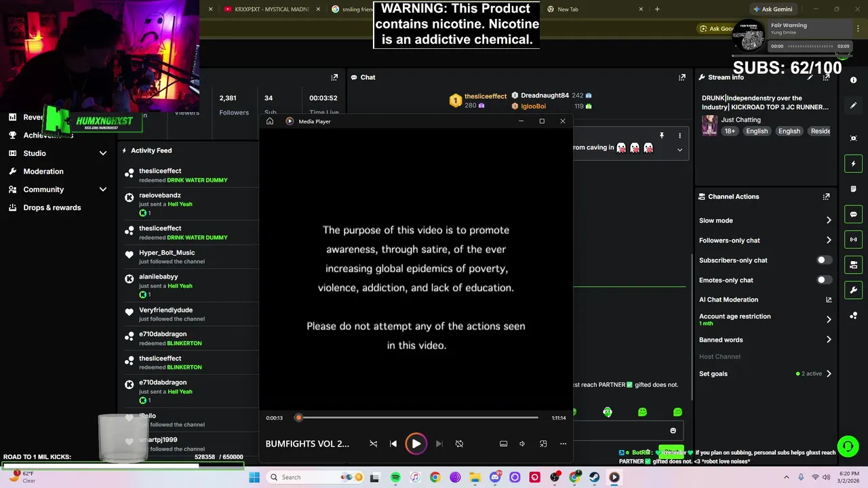Toggle the channel actions sidebar icon
The image size is (868, 488).
(853, 264)
